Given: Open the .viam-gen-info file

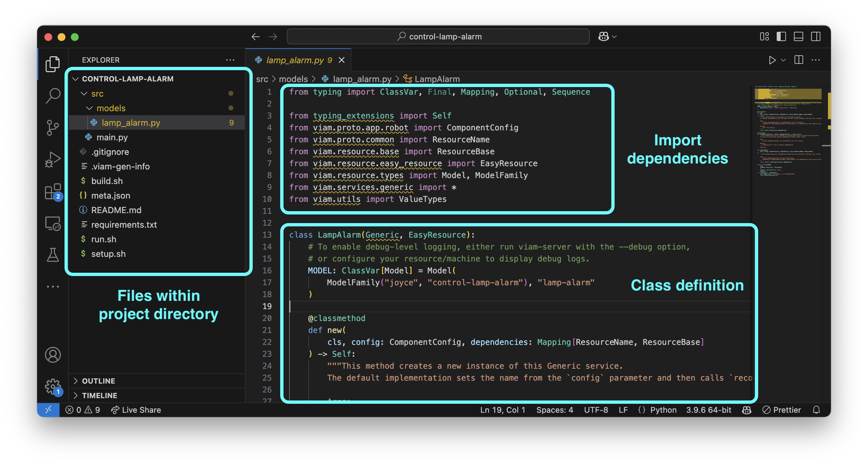Looking at the screenshot, I should [x=157, y=166].
